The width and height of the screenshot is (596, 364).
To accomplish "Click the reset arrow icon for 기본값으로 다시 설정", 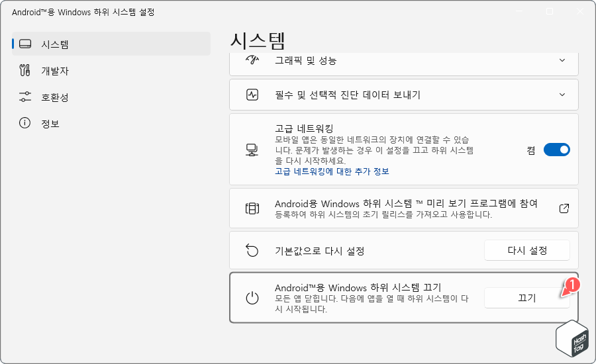I will (x=252, y=250).
